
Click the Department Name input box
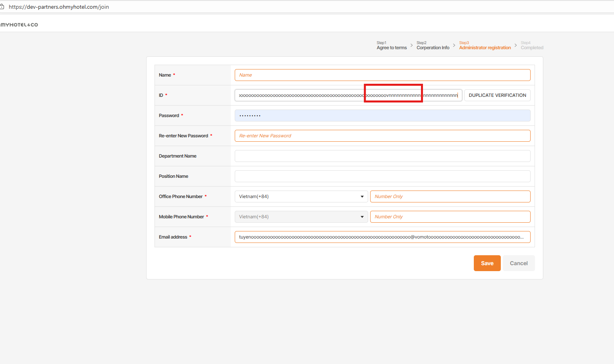[382, 156]
